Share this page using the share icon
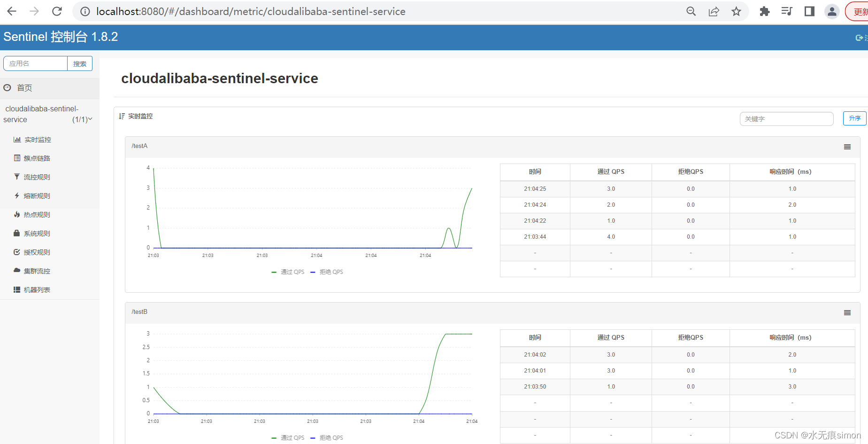The width and height of the screenshot is (868, 444). point(714,11)
